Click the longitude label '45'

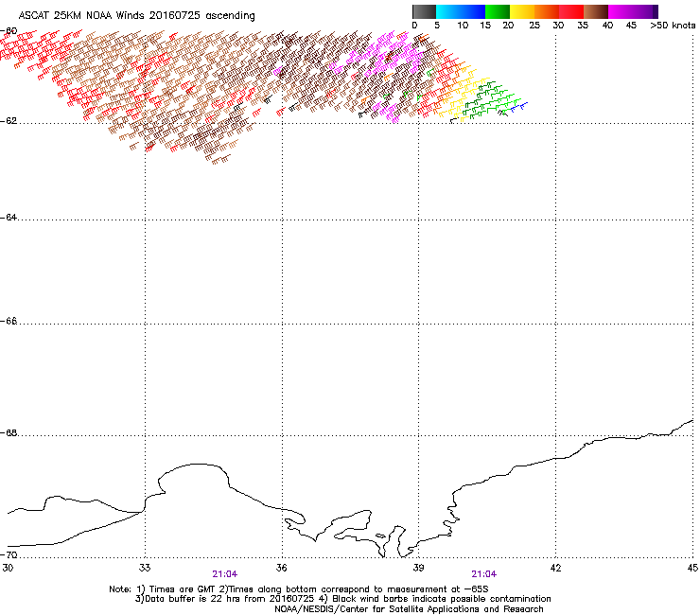[x=692, y=568]
